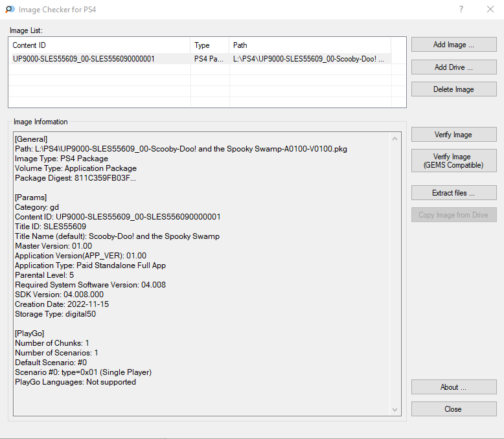Click the 'Title Name (default)' line
Screen dimensions: 504x439
tap(117, 236)
